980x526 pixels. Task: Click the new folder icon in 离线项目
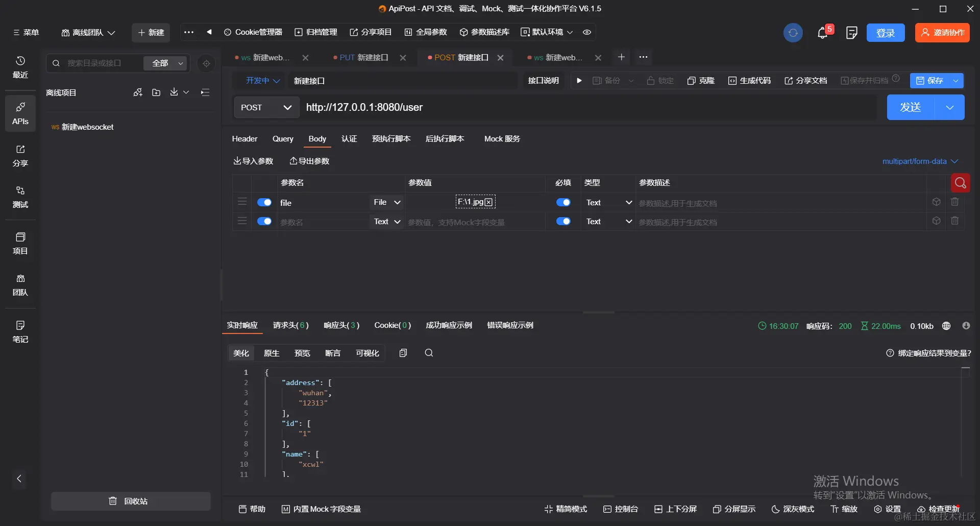coord(156,92)
